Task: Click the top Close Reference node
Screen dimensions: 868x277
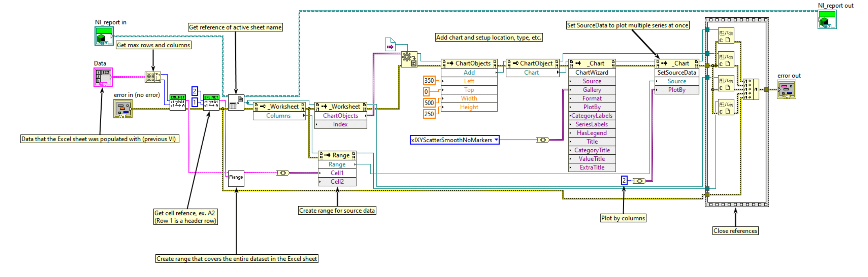Action: tap(726, 36)
